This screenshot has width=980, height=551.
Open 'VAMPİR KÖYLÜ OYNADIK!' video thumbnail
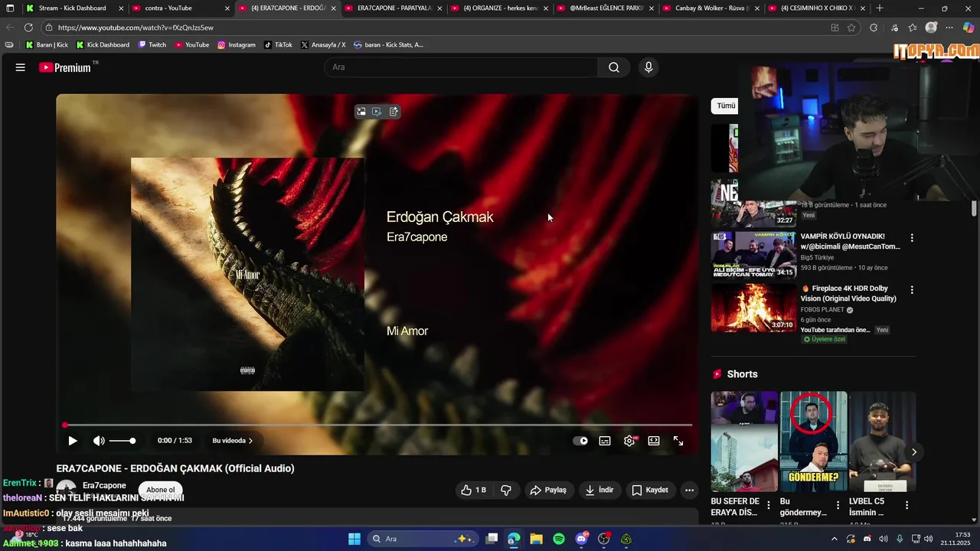pyautogui.click(x=753, y=256)
